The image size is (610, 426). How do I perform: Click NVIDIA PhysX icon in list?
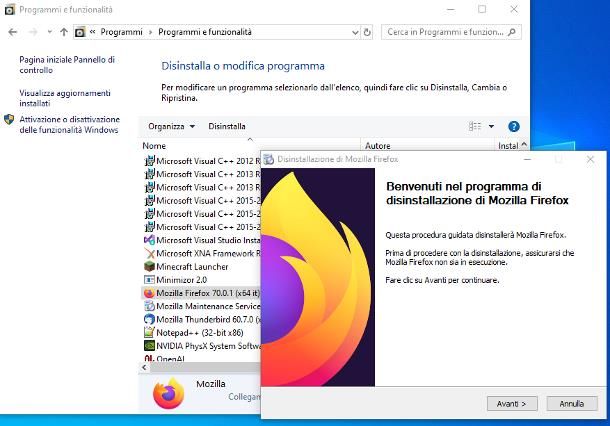coord(149,346)
